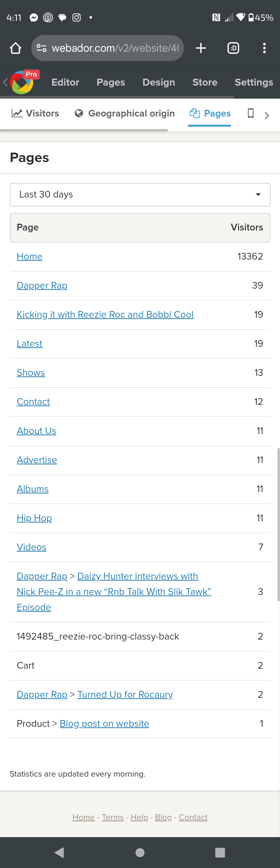The height and width of the screenshot is (868, 280).
Task: Open a new tab with plus icon
Action: (x=201, y=48)
